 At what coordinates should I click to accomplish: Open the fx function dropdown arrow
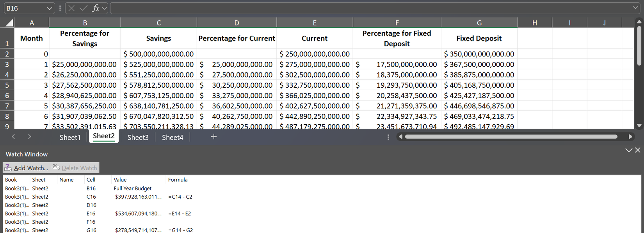click(x=105, y=8)
